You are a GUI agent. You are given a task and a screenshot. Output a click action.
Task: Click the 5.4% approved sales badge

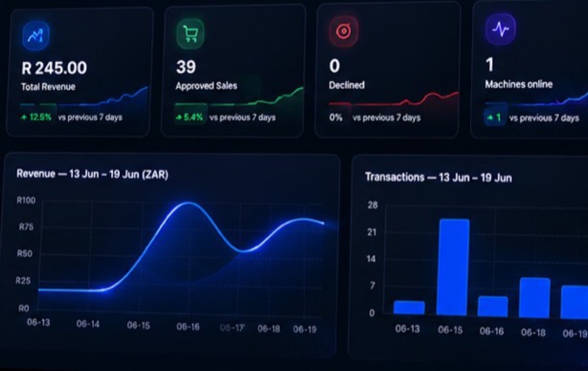(189, 117)
